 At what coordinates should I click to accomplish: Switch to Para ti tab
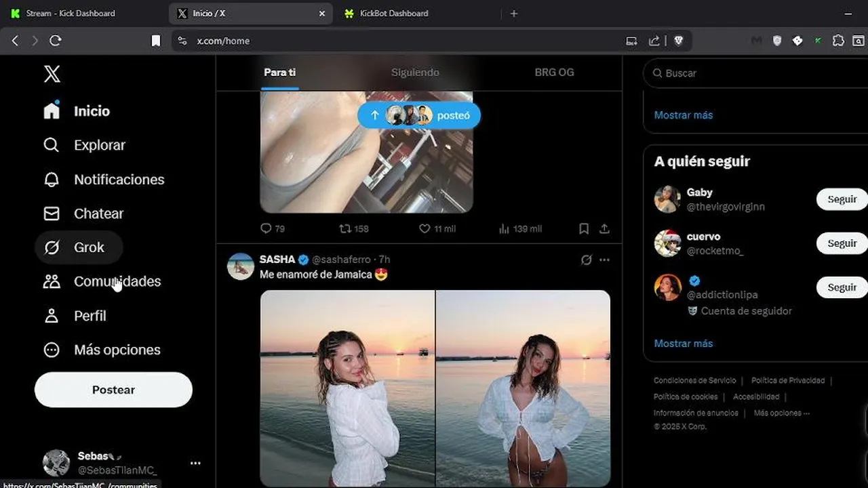279,73
